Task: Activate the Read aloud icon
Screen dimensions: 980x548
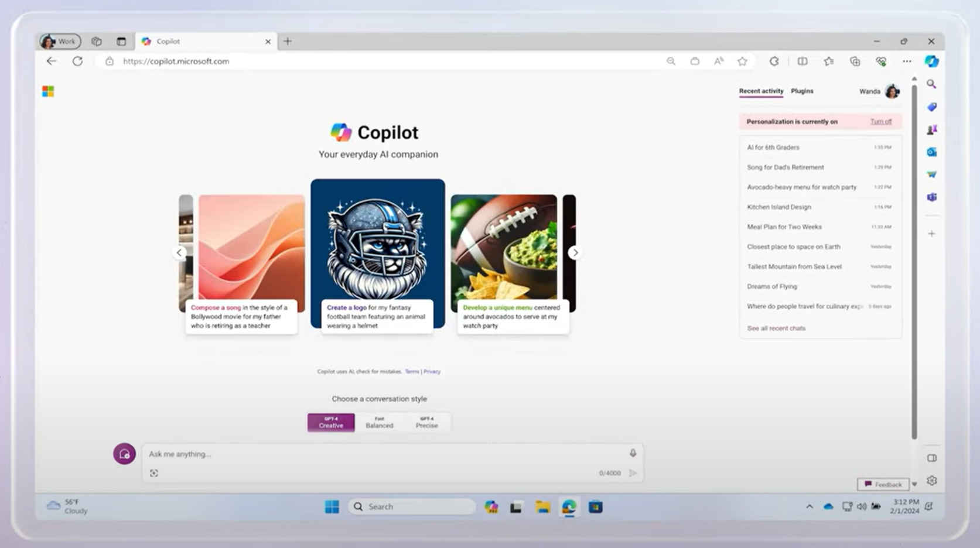Action: coord(719,61)
